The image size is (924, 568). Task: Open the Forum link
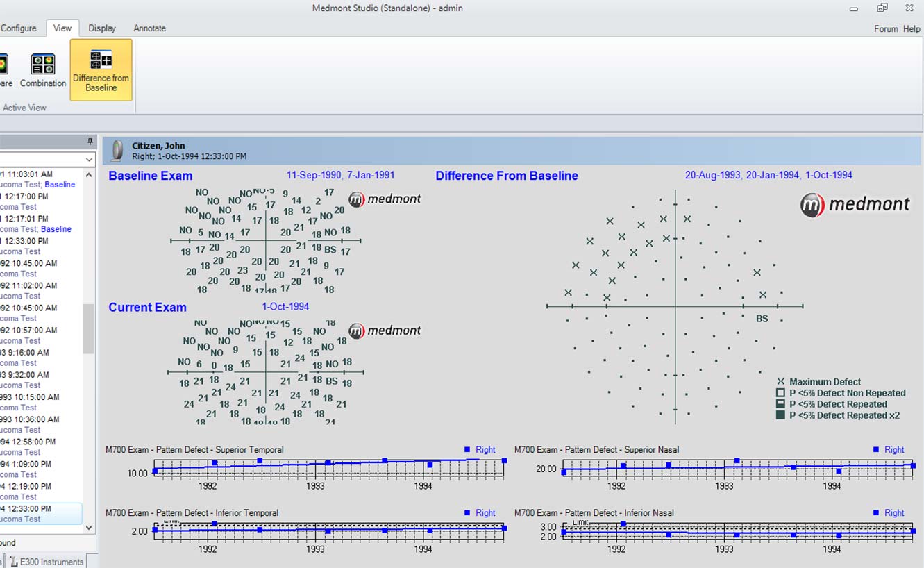click(885, 29)
